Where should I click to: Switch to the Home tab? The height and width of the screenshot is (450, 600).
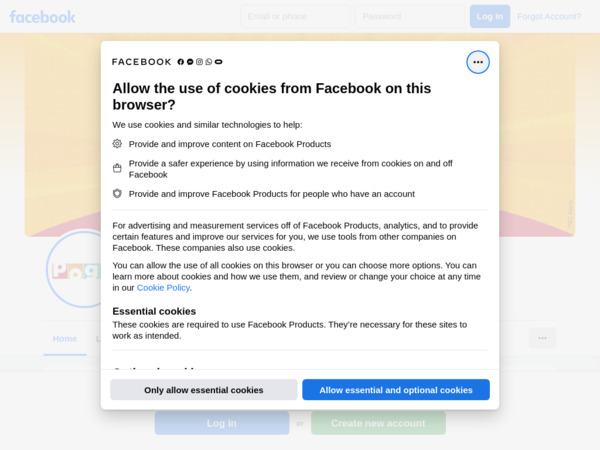[x=65, y=339]
